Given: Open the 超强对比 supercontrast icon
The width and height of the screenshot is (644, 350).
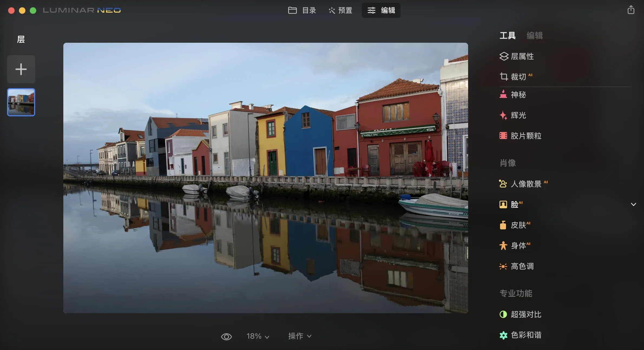Looking at the screenshot, I should coord(503,314).
